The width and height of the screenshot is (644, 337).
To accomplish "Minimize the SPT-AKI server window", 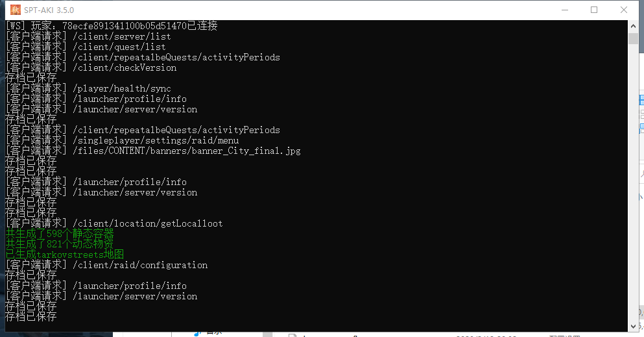I will (565, 10).
